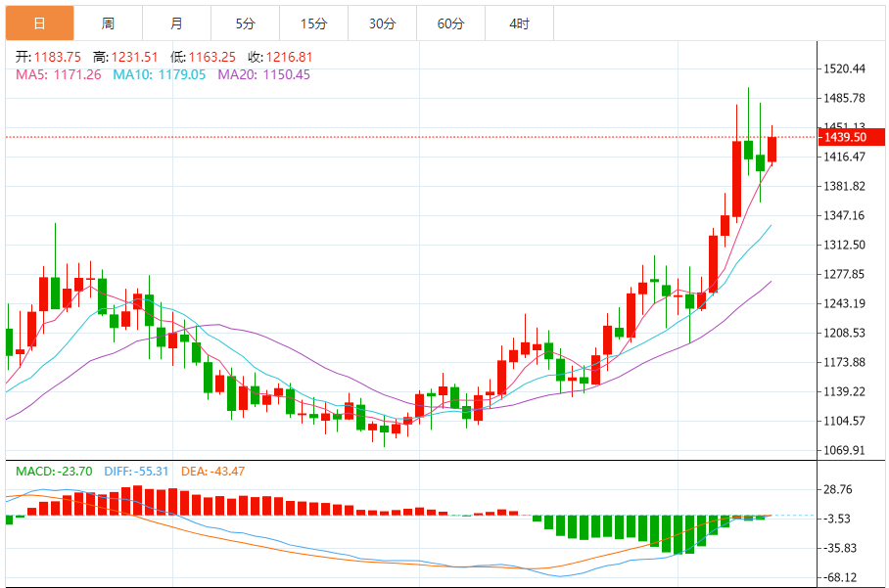Image resolution: width=889 pixels, height=588 pixels.
Task: Click the MA10 indicator label
Action: [x=160, y=74]
